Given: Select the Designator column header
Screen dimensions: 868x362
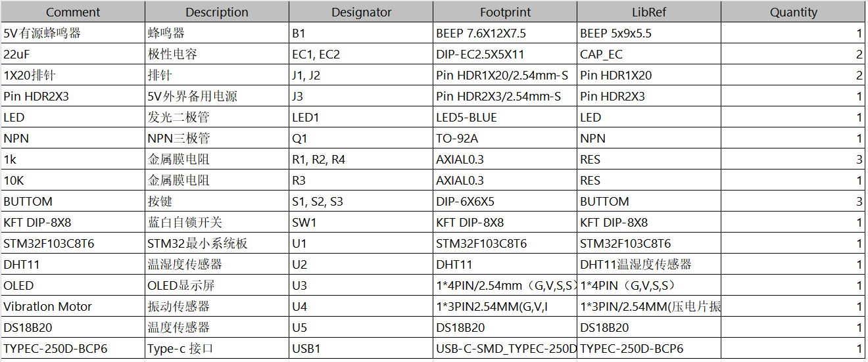Looking at the screenshot, I should 361,12.
